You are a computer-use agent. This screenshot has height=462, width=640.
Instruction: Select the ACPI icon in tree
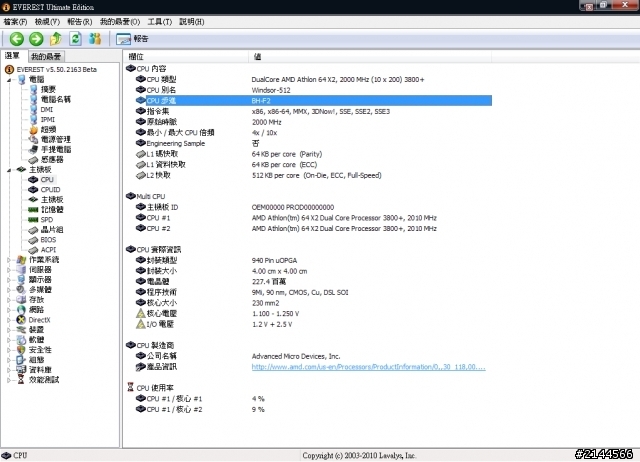tap(33, 250)
